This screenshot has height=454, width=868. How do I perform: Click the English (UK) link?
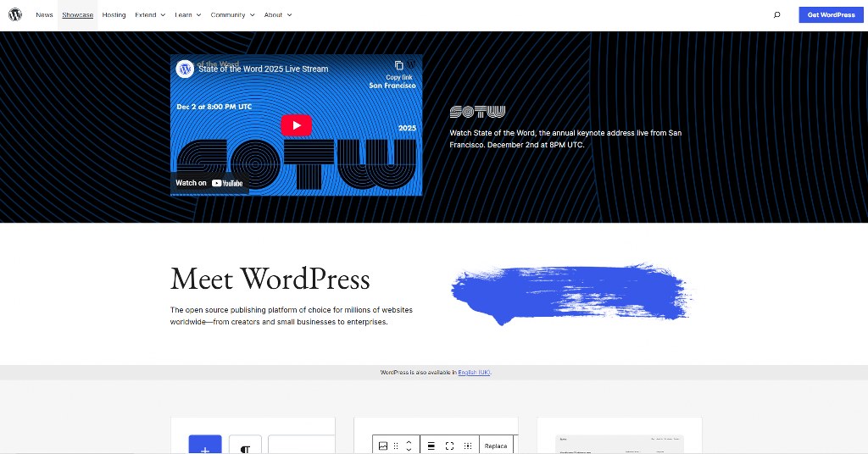474,373
